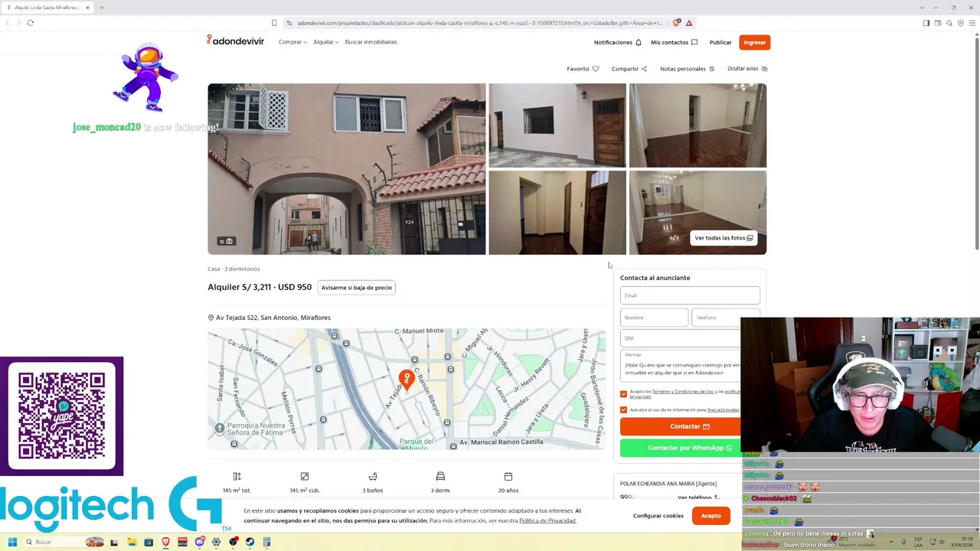This screenshot has height=551, width=980.
Task: Open photo of empty room with parquet floor
Action: [697, 126]
